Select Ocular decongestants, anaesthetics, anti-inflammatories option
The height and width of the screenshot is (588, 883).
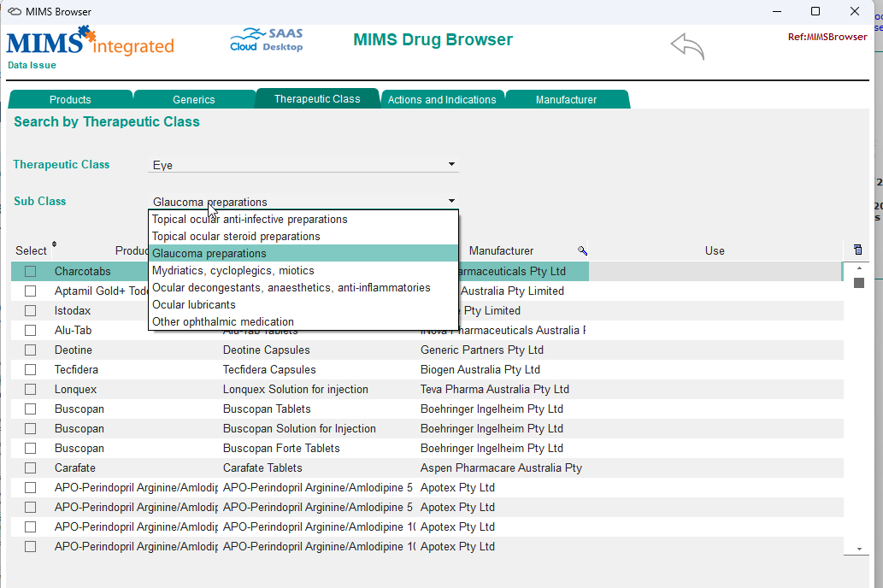click(x=303, y=288)
